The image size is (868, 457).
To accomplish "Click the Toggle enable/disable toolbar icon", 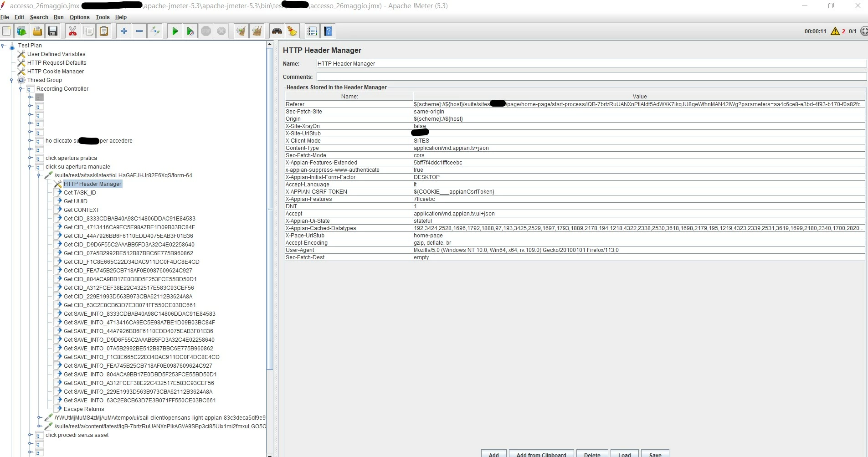I will [155, 31].
